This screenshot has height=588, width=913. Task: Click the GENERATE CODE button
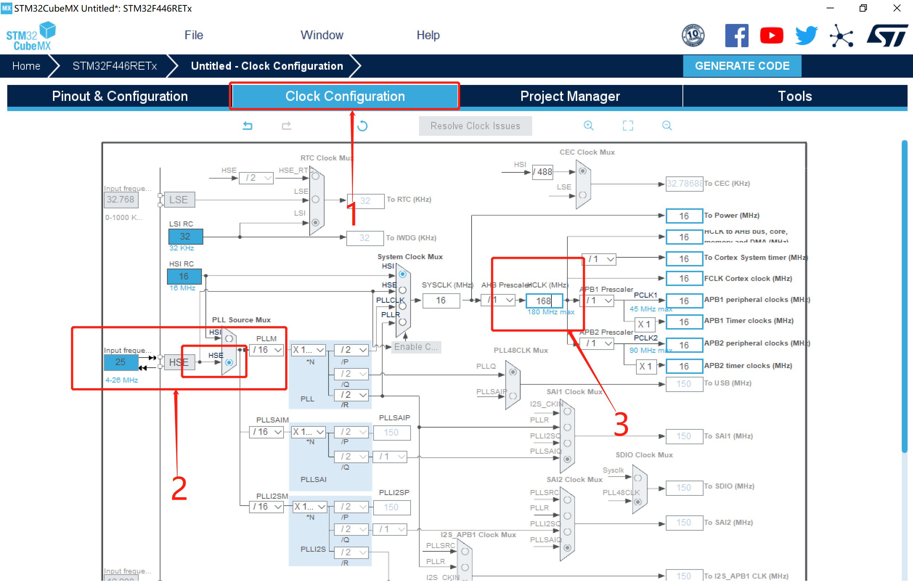pos(742,66)
